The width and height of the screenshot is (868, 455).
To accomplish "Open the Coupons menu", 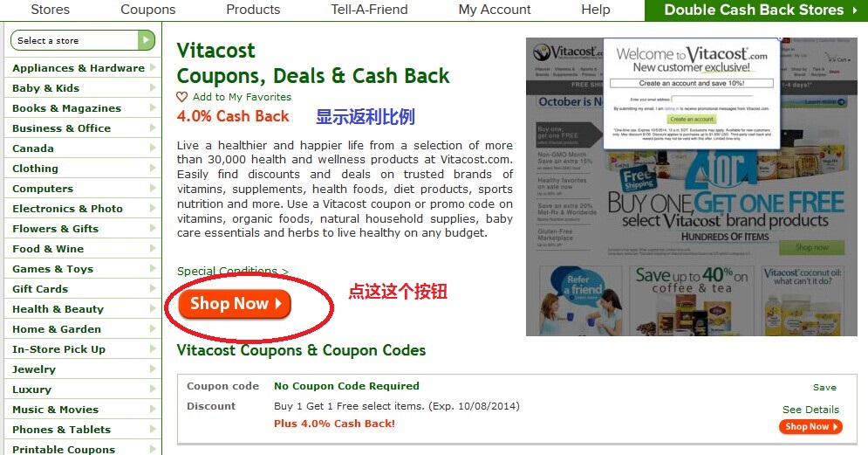I will 147,10.
